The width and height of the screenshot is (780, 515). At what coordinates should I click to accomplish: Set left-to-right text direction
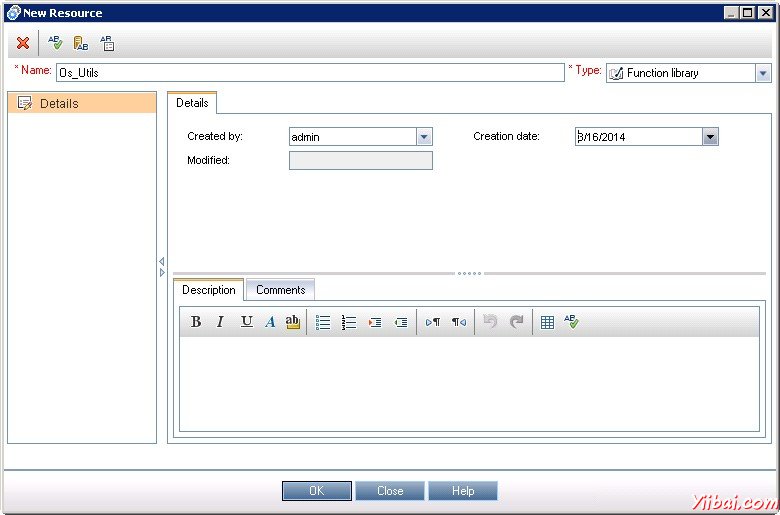tap(433, 322)
